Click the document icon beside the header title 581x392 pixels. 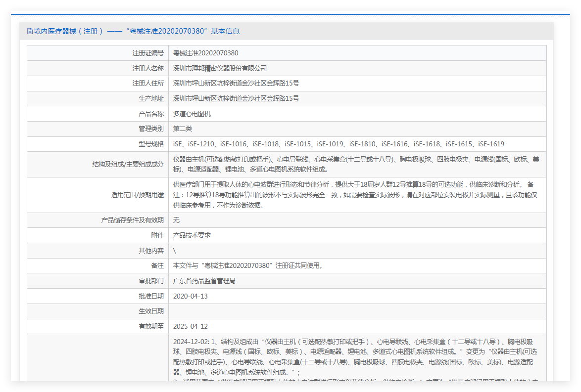[30, 32]
